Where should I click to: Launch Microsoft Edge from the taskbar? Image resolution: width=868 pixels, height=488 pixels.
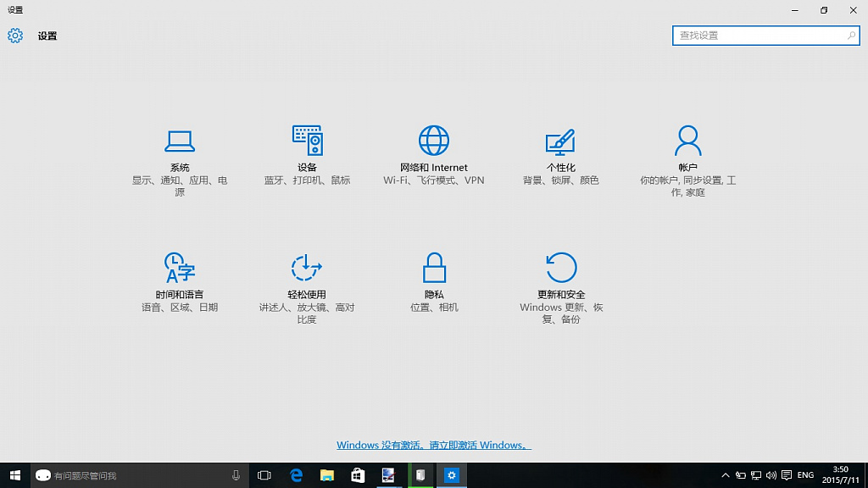296,475
